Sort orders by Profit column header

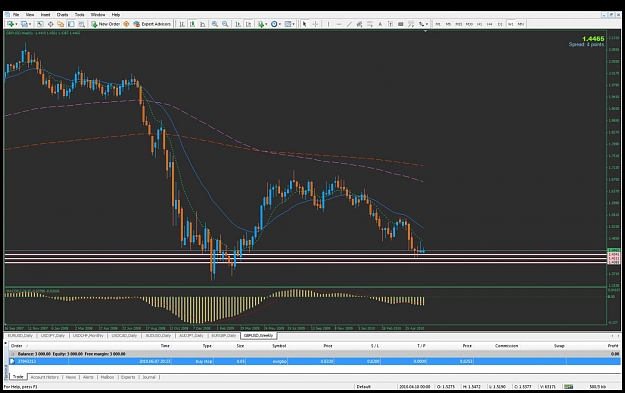613,346
